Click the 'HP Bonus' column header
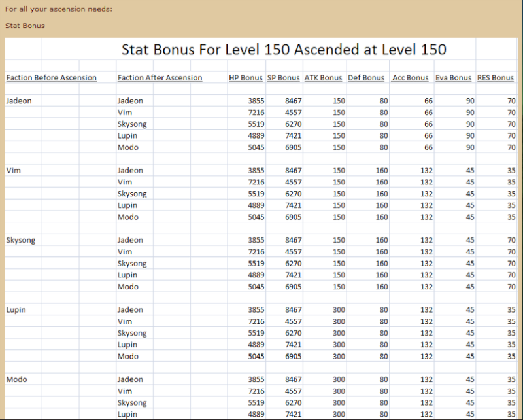Screen dimensions: 523x420 click(x=246, y=77)
